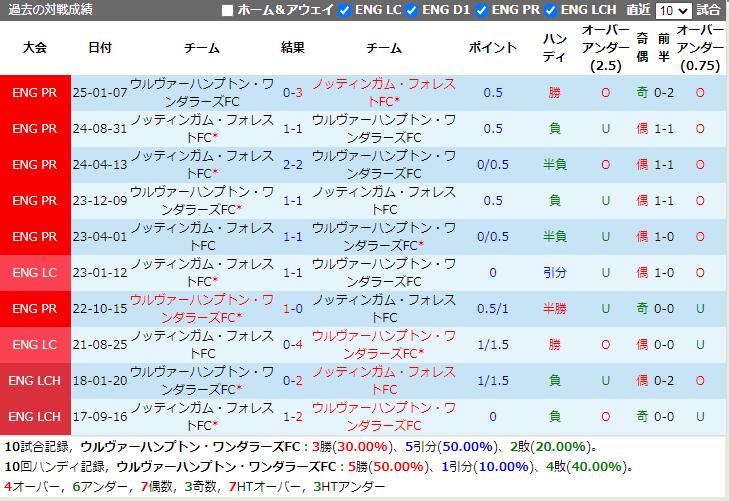Check the ホーム&アウェイ checkbox
Viewport: 729px width, 501px height.
pyautogui.click(x=227, y=10)
